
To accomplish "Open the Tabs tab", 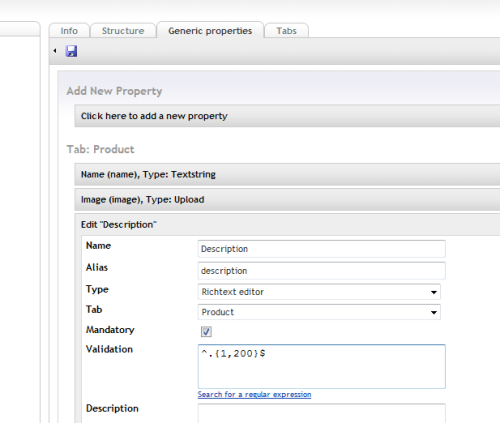I will click(x=286, y=31).
